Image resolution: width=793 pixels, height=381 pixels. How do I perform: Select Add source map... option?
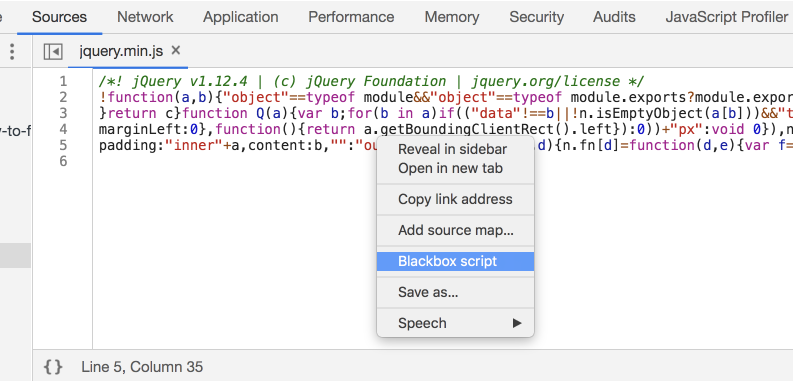tap(455, 230)
